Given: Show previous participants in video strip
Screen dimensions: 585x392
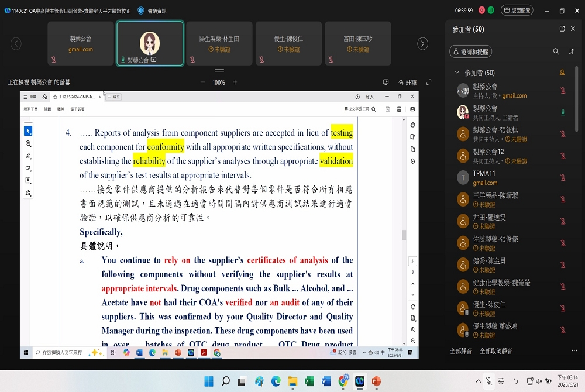Looking at the screenshot, I should click(x=16, y=44).
